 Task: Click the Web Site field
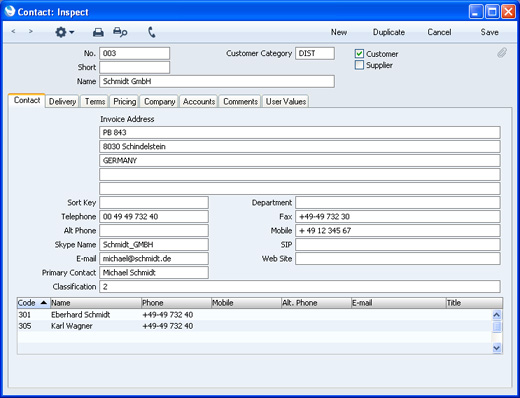(398, 258)
